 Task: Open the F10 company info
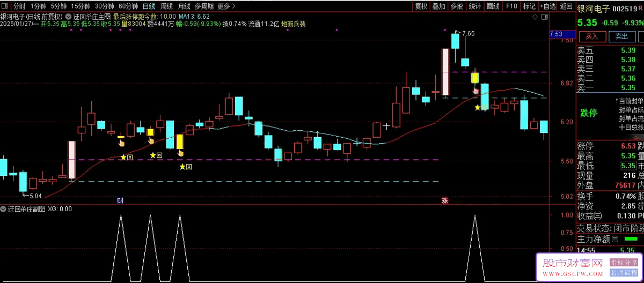tap(511, 6)
